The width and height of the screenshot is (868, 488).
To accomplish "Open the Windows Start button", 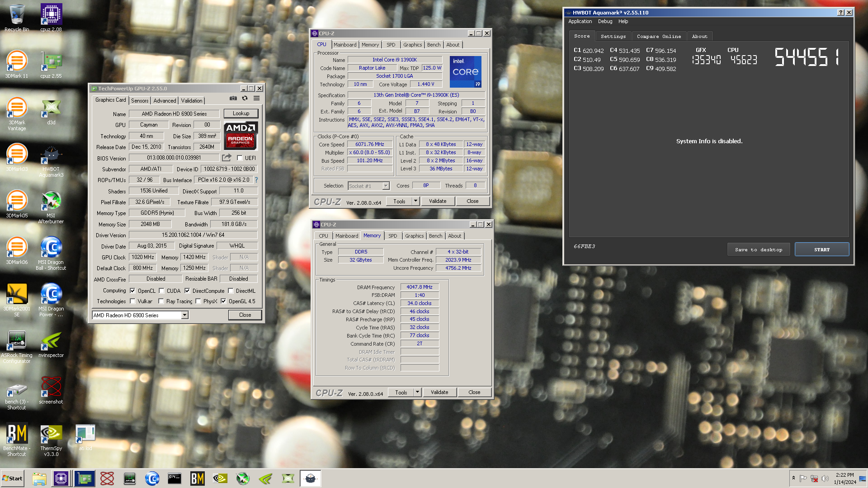I will coord(13,479).
